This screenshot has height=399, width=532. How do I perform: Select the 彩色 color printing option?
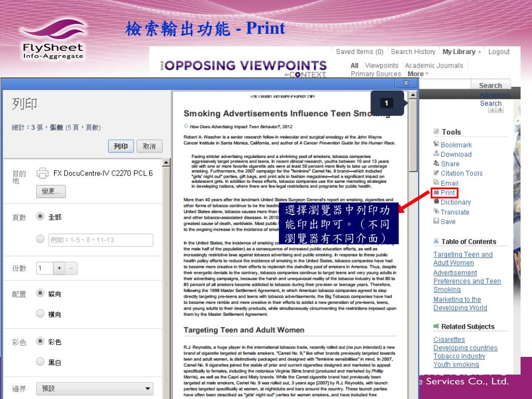pos(40,341)
